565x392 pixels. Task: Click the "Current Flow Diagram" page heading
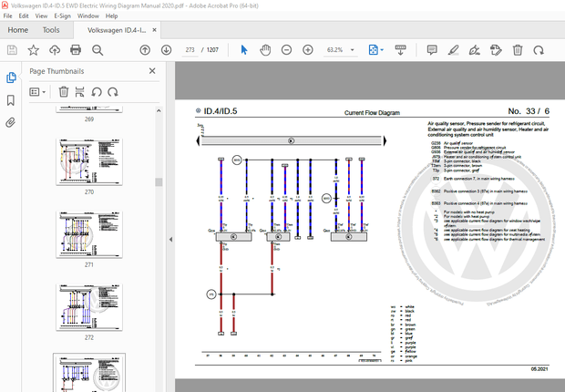[372, 112]
